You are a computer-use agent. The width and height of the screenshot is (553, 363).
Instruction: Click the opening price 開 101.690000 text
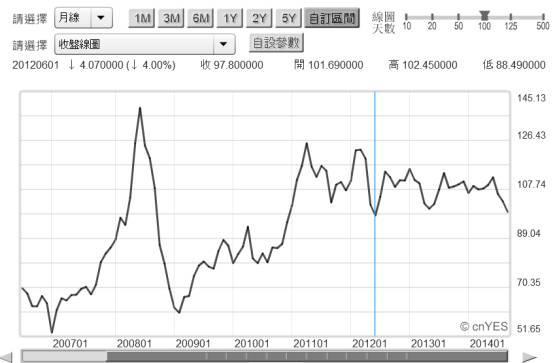click(x=329, y=65)
